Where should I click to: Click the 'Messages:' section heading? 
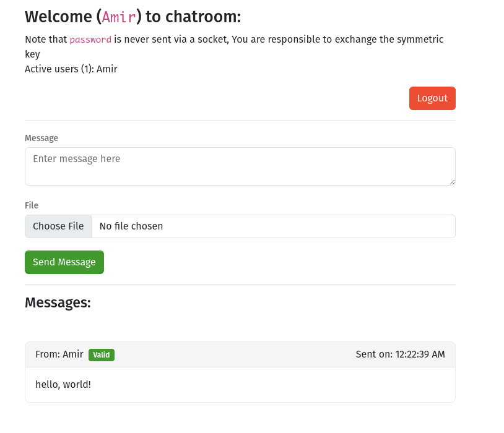tap(58, 302)
